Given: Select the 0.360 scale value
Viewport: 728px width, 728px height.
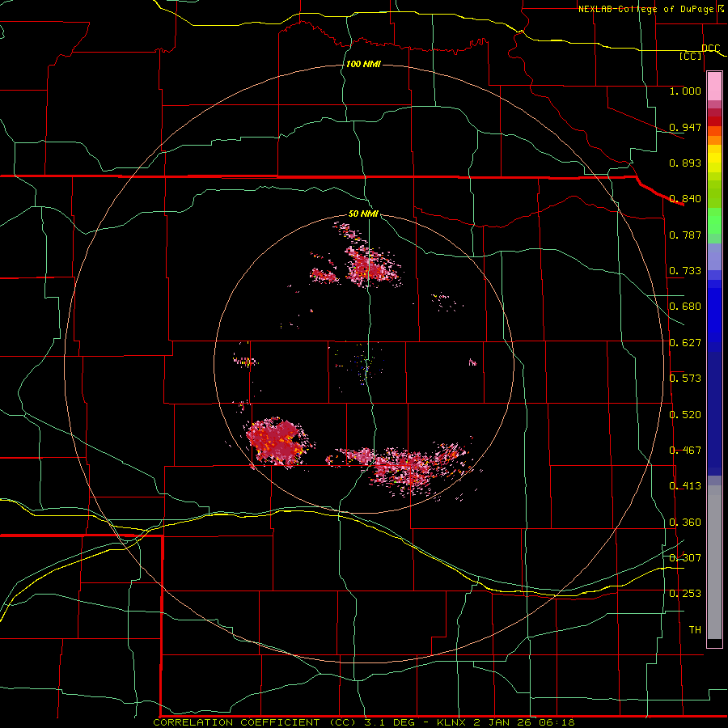Looking at the screenshot, I should [685, 523].
